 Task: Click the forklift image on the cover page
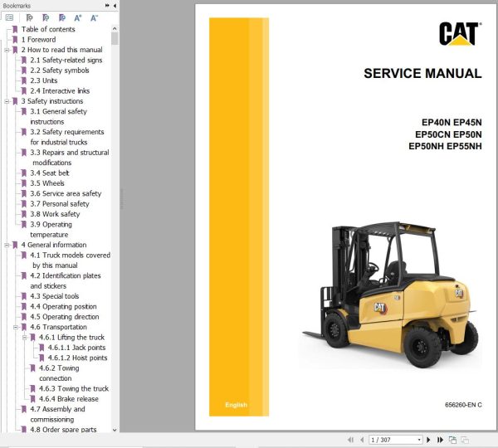pos(390,294)
